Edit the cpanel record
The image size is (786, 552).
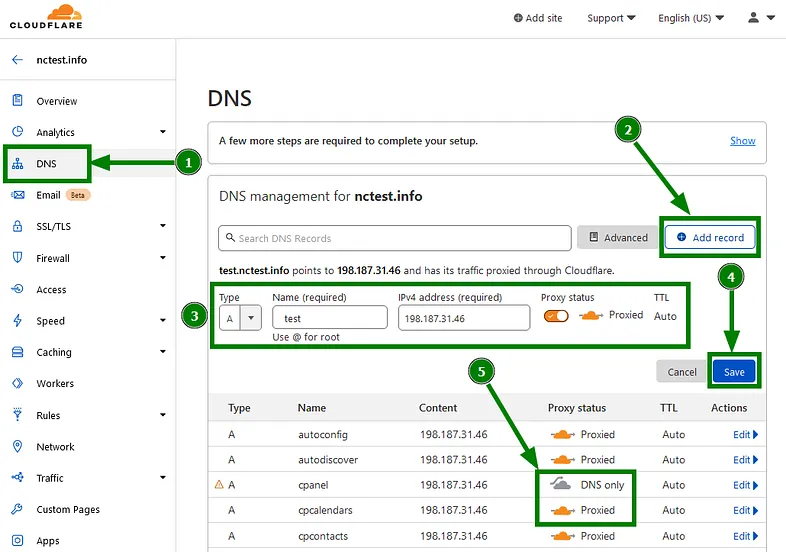coord(745,485)
